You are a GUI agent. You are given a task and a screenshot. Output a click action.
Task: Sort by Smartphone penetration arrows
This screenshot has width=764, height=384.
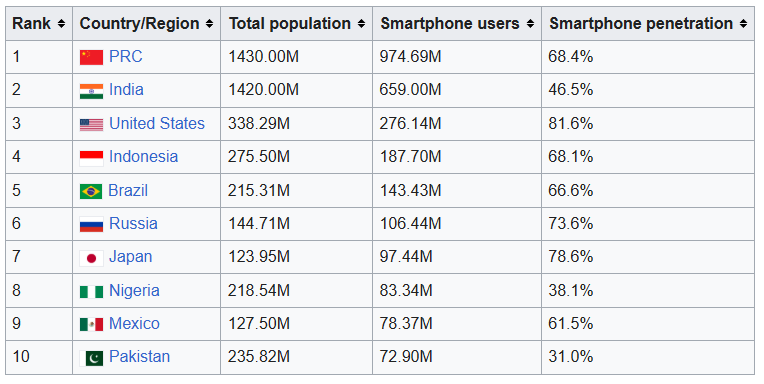[744, 23]
